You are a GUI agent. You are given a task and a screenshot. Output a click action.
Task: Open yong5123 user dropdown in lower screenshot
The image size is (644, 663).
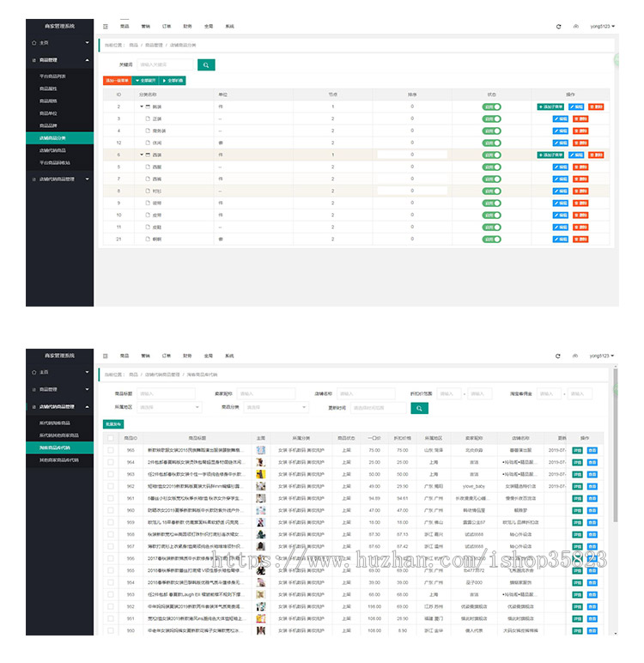[x=602, y=356]
